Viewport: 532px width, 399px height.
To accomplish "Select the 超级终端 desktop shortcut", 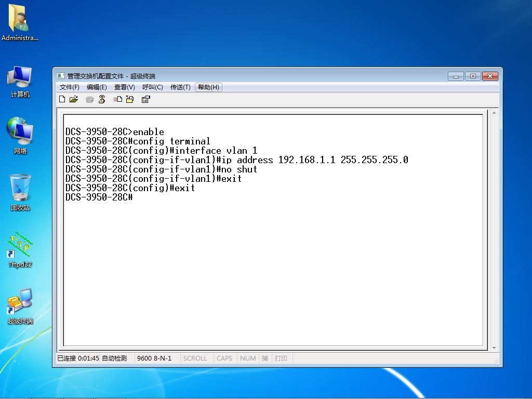I will click(20, 307).
